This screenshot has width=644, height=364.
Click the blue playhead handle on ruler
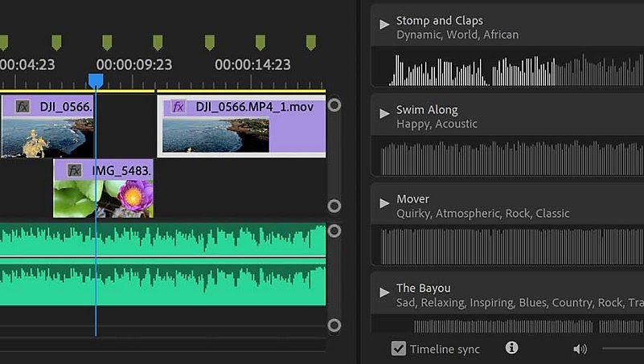[96, 80]
